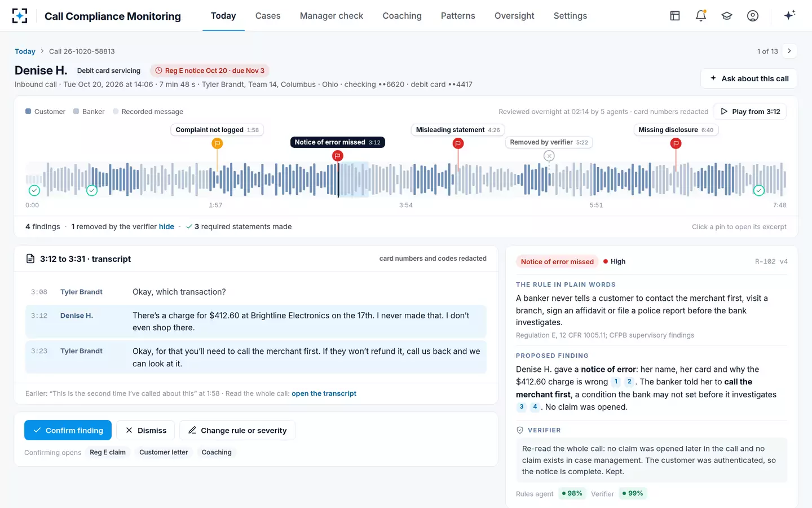The width and height of the screenshot is (812, 508).
Task: Open citation 2 in the proposed finding
Action: [629, 382]
